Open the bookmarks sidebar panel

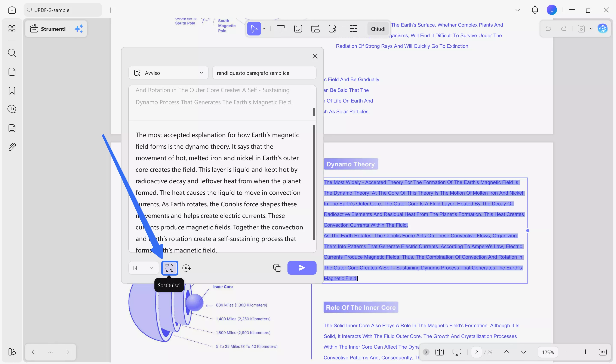(12, 91)
